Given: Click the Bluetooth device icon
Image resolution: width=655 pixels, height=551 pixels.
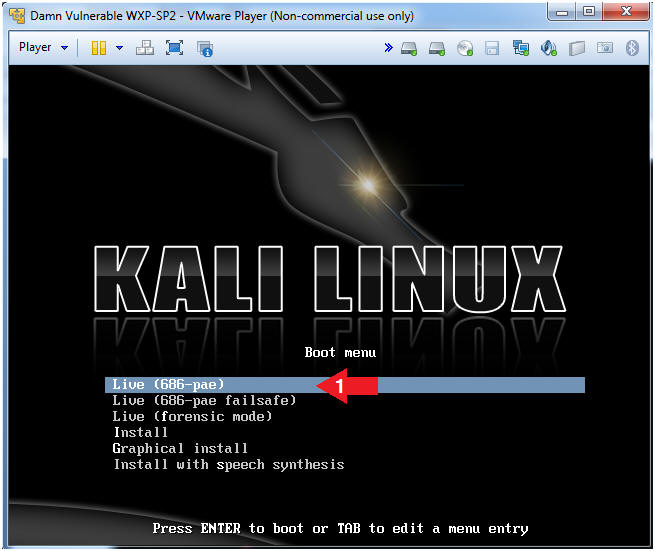Looking at the screenshot, I should (x=632, y=48).
